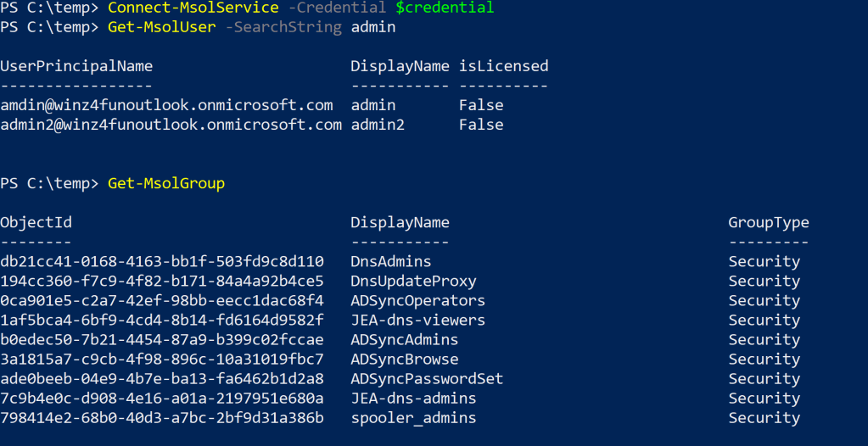The height and width of the screenshot is (446, 868).
Task: Click the $credential variable in first line
Action: (444, 8)
